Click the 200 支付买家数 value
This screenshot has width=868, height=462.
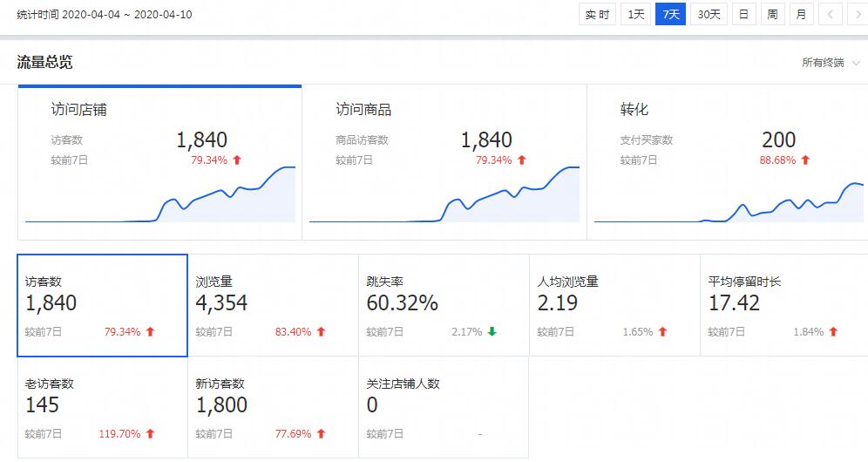coord(778,139)
